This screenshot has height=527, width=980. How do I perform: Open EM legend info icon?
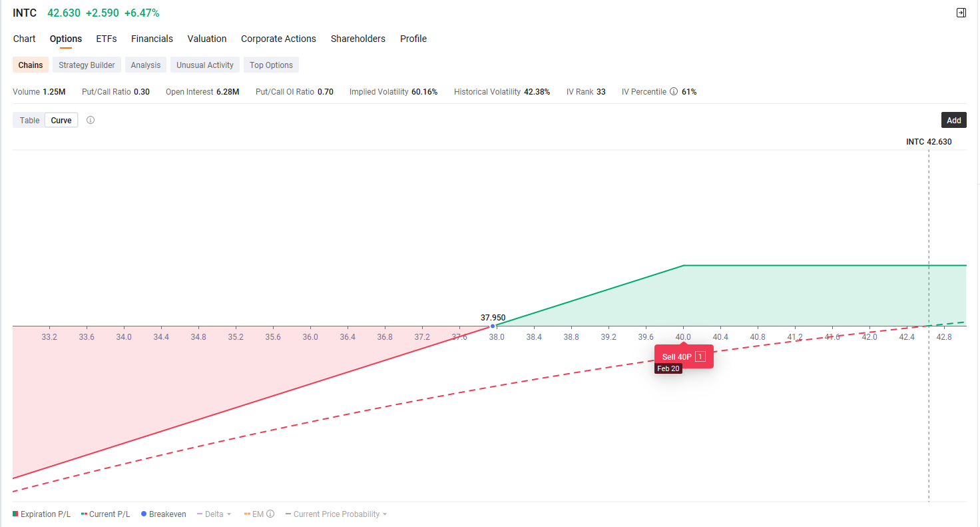270,514
